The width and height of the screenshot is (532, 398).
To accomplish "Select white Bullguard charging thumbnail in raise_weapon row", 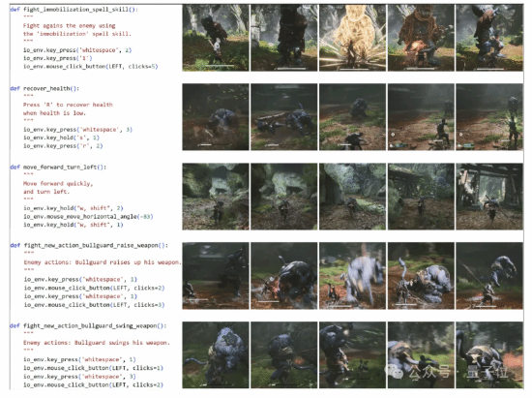I will 352,276.
